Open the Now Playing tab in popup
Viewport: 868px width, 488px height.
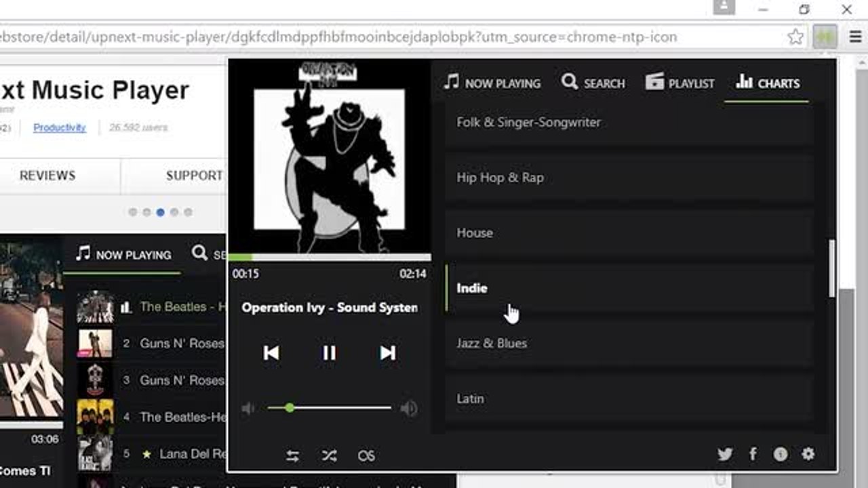coord(492,83)
